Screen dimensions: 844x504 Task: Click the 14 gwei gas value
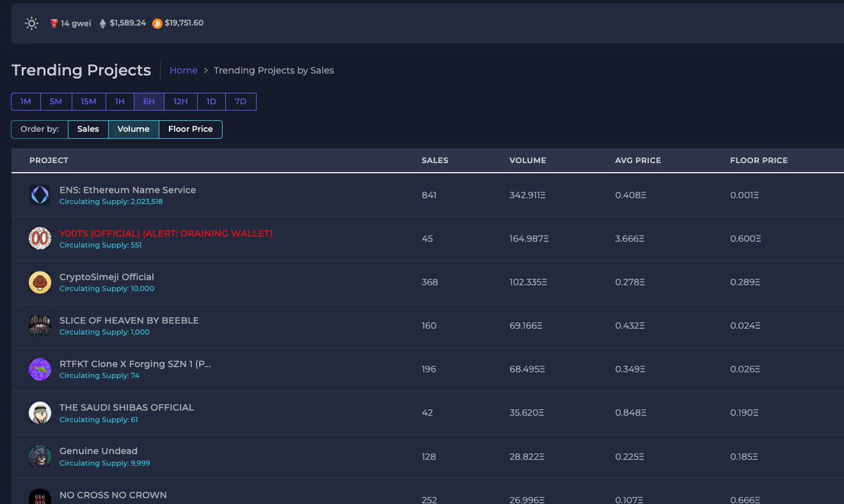pos(76,23)
